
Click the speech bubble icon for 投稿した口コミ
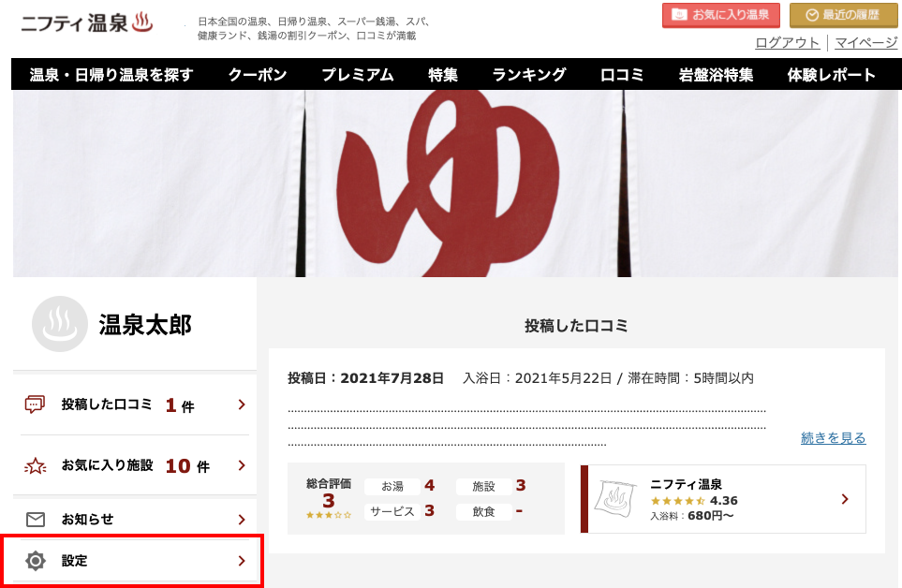(35, 404)
